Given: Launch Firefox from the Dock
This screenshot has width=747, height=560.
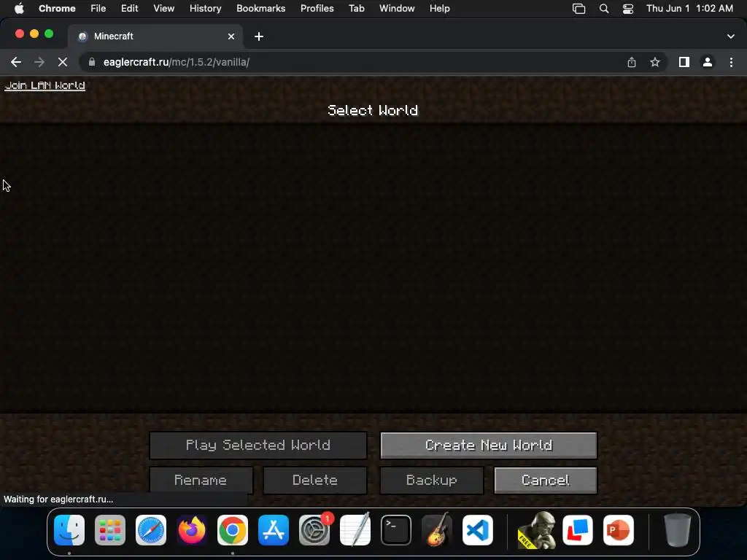Looking at the screenshot, I should [192, 530].
